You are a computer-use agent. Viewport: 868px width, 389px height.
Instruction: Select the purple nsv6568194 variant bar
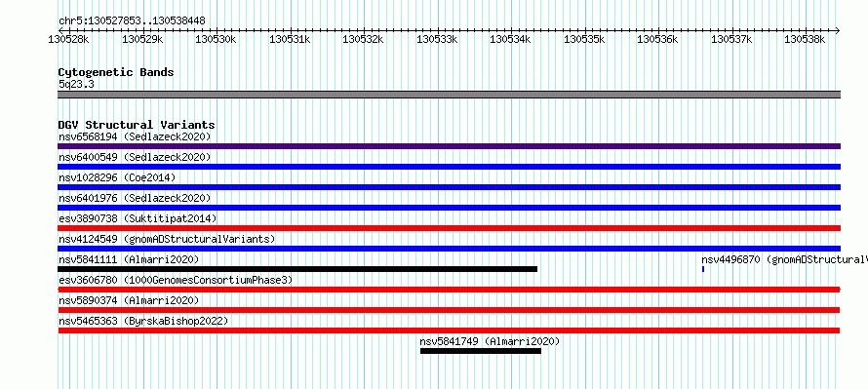449,146
